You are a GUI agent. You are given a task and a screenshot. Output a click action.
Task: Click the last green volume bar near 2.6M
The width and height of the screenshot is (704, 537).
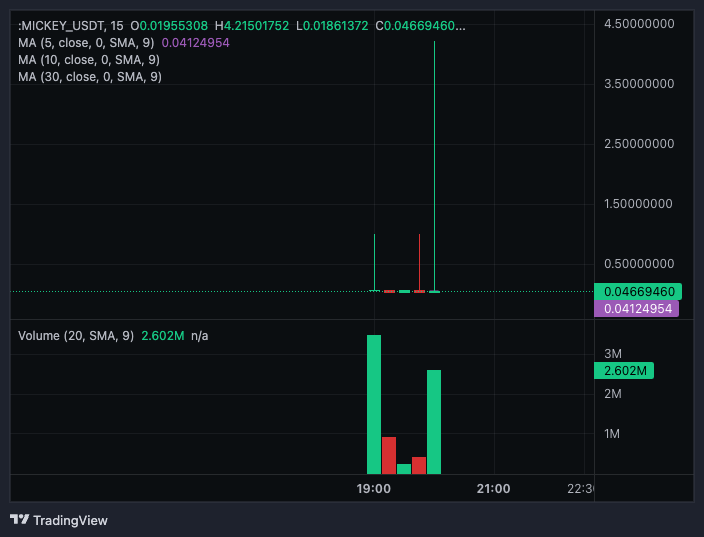434,422
